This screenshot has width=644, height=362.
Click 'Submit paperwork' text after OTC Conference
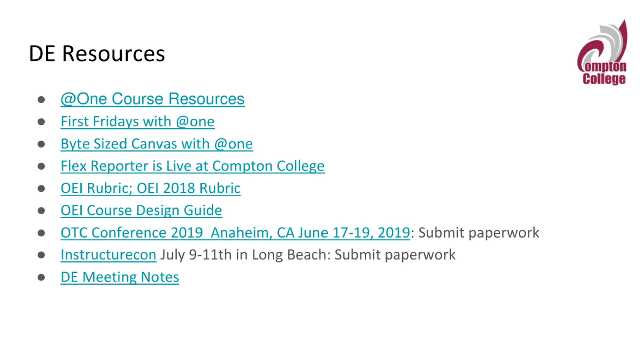tap(479, 233)
